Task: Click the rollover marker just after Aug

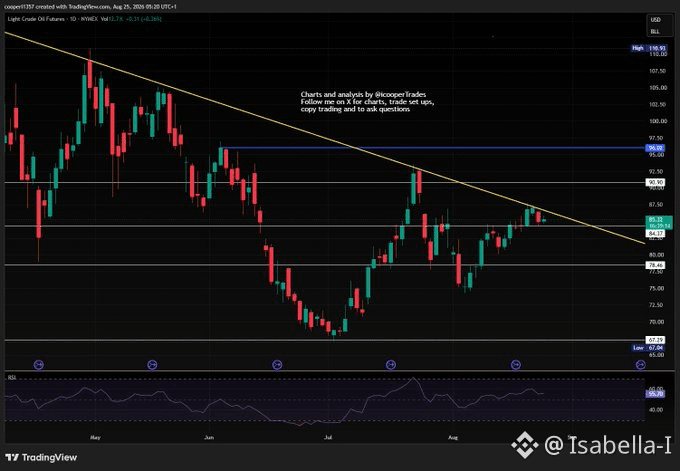Action: point(516,365)
